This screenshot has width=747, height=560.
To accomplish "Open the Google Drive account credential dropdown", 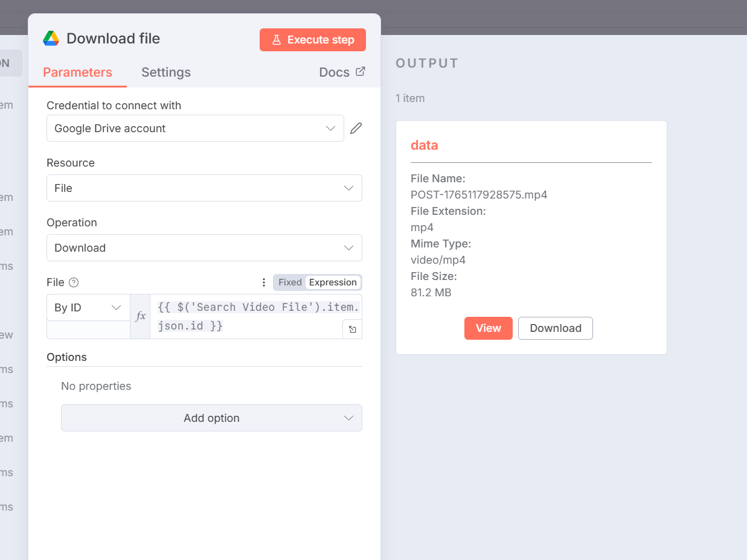I will tap(195, 129).
